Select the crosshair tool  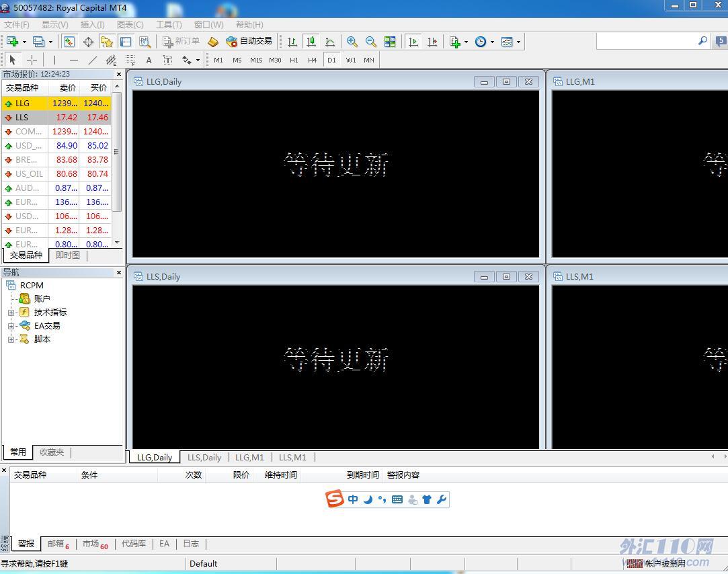pyautogui.click(x=32, y=60)
